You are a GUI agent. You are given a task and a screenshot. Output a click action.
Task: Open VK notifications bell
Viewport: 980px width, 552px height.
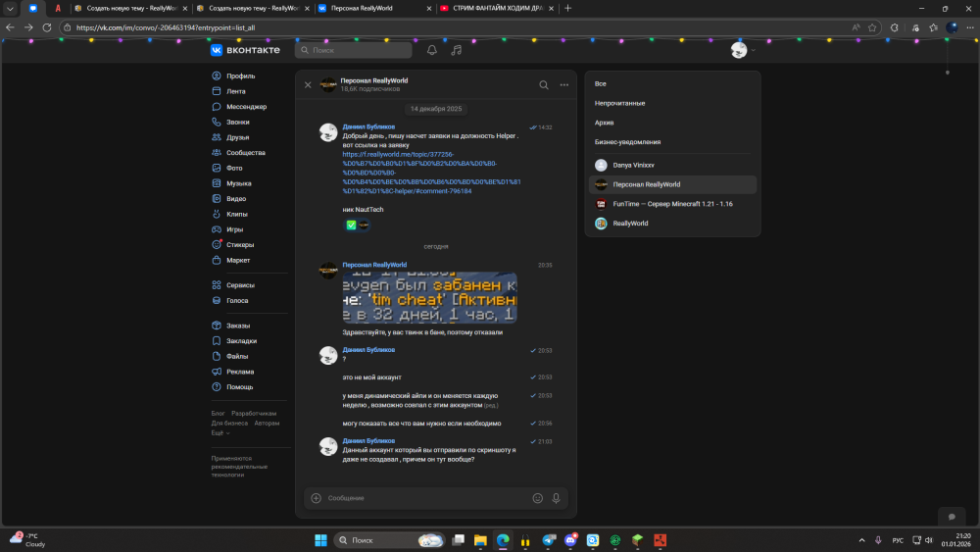432,50
